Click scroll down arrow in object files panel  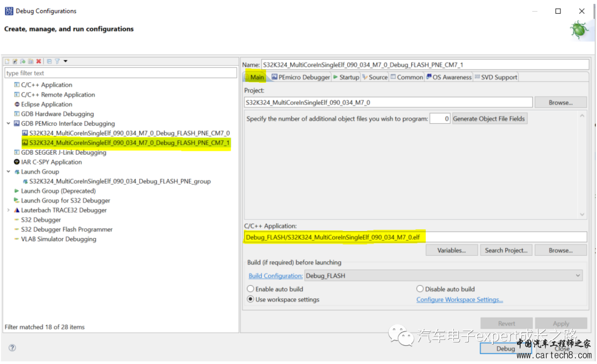(x=582, y=214)
